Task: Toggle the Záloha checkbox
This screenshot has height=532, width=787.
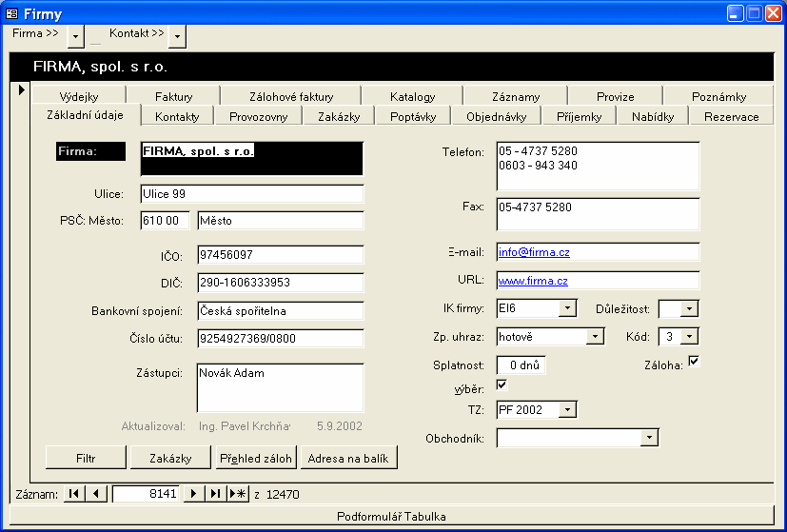Action: tap(694, 361)
